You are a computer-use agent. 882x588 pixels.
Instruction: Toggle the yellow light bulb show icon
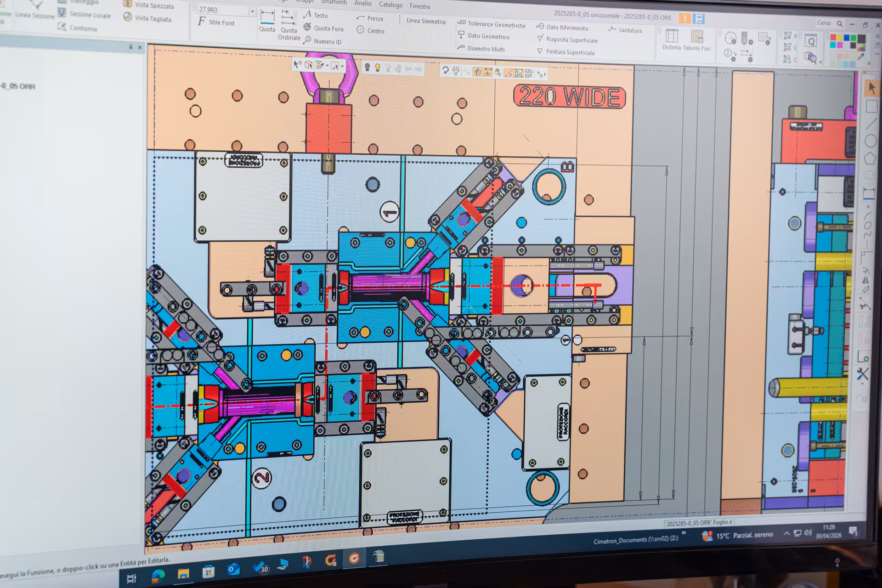378,68
